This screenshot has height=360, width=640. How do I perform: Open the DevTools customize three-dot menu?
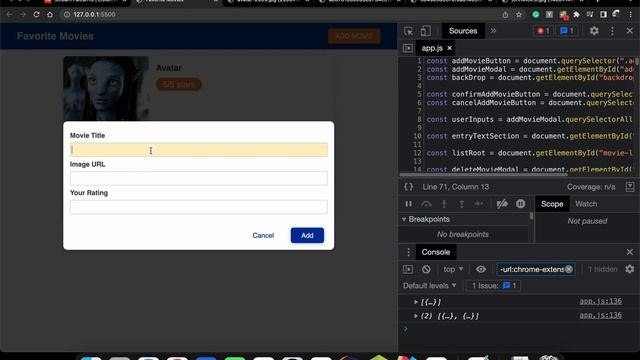(612, 31)
